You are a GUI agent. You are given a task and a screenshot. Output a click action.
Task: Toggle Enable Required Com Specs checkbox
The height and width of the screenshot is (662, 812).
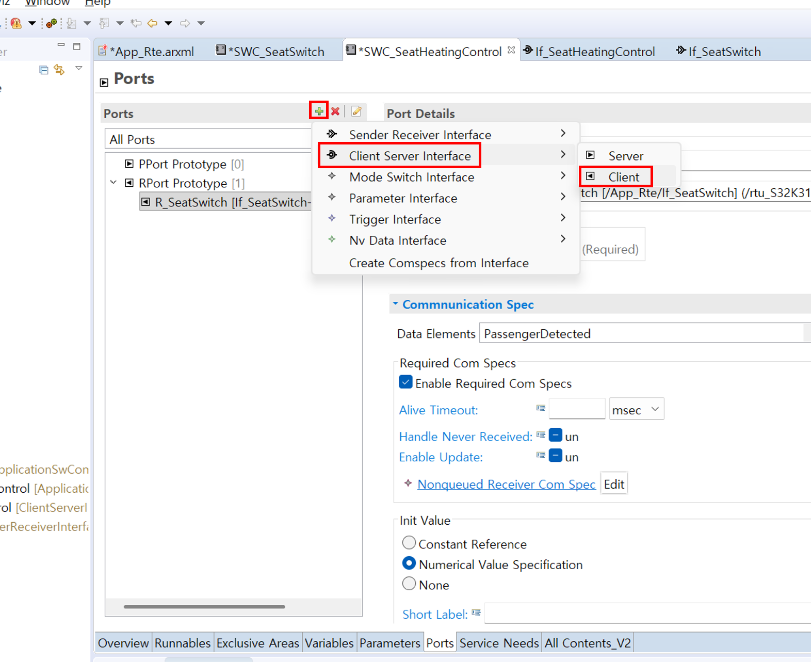click(405, 383)
